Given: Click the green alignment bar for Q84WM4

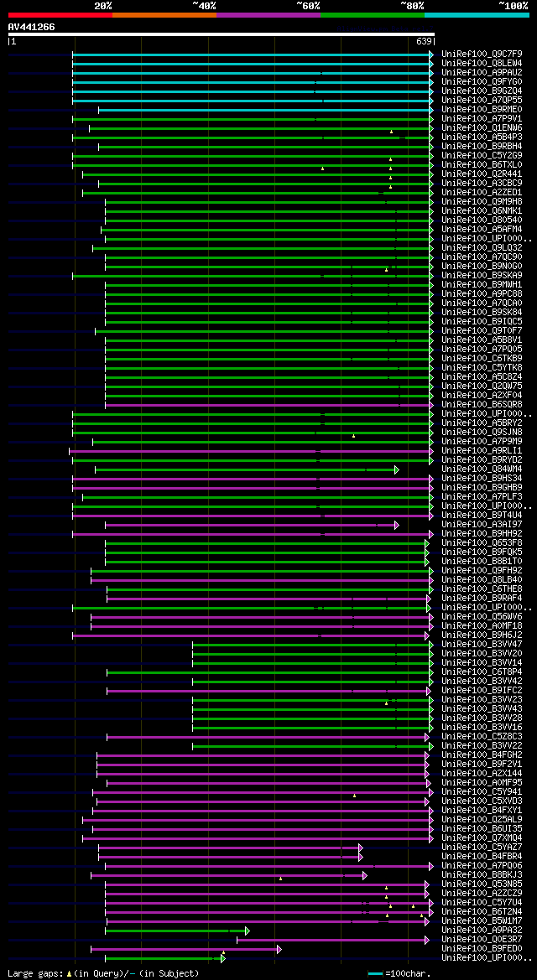Looking at the screenshot, I should click(247, 469).
